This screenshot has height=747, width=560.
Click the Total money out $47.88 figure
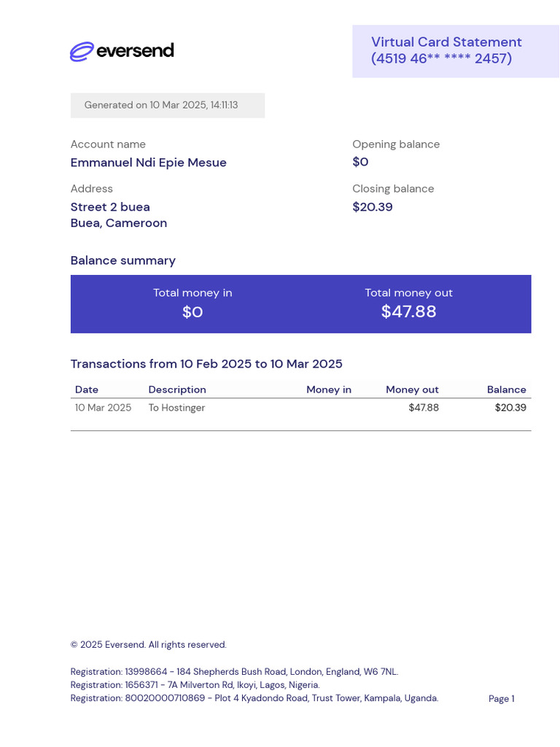click(408, 311)
